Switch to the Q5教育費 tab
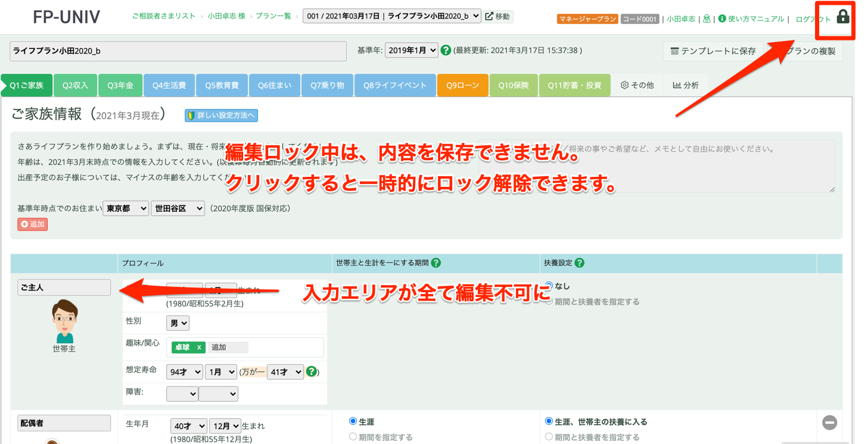This screenshot has height=444, width=868. (222, 85)
